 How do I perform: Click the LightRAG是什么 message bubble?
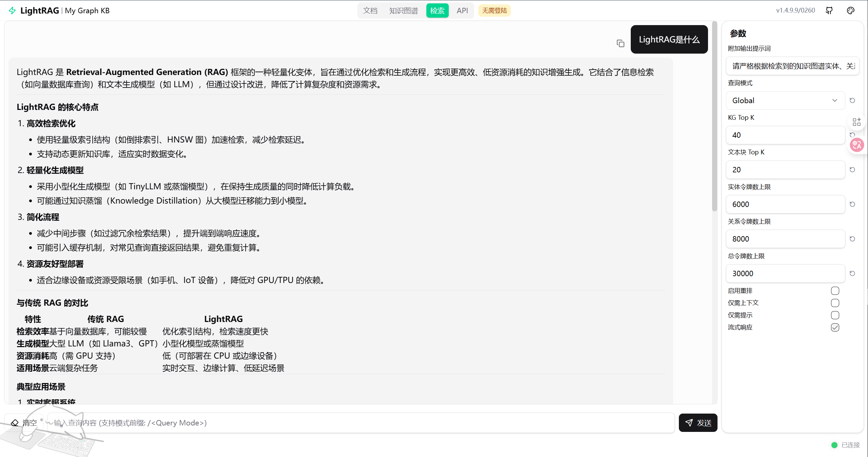tap(669, 39)
